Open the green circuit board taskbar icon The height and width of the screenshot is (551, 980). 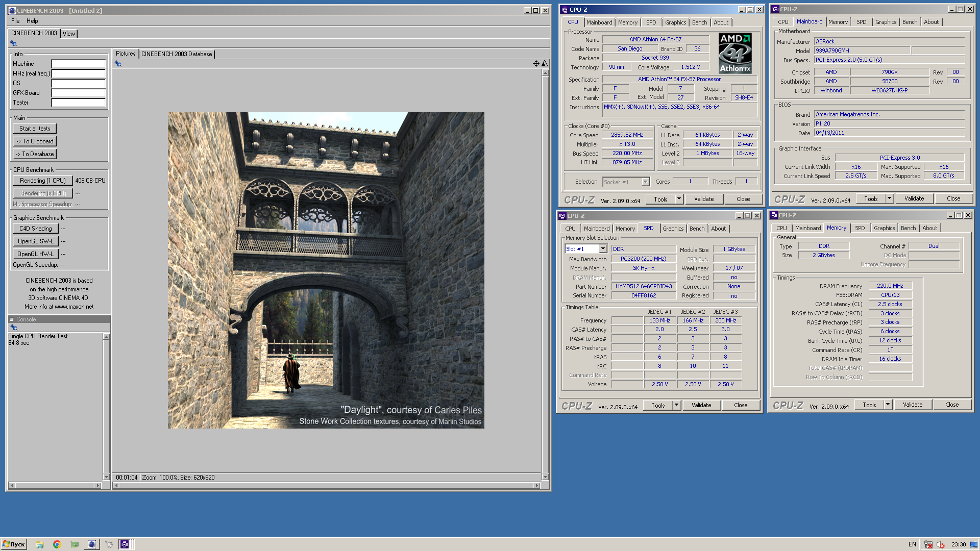[75, 544]
